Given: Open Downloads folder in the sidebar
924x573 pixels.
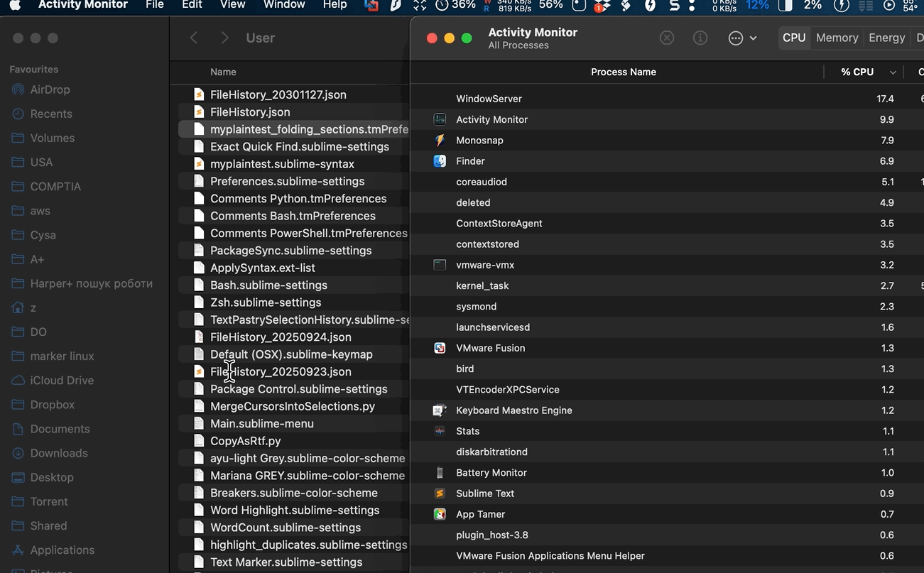Looking at the screenshot, I should click(x=58, y=453).
